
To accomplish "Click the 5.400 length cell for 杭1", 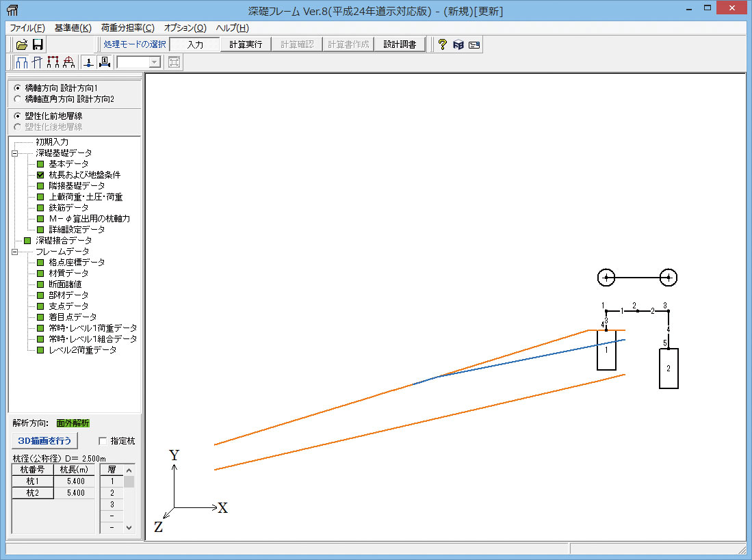I will pyautogui.click(x=75, y=481).
